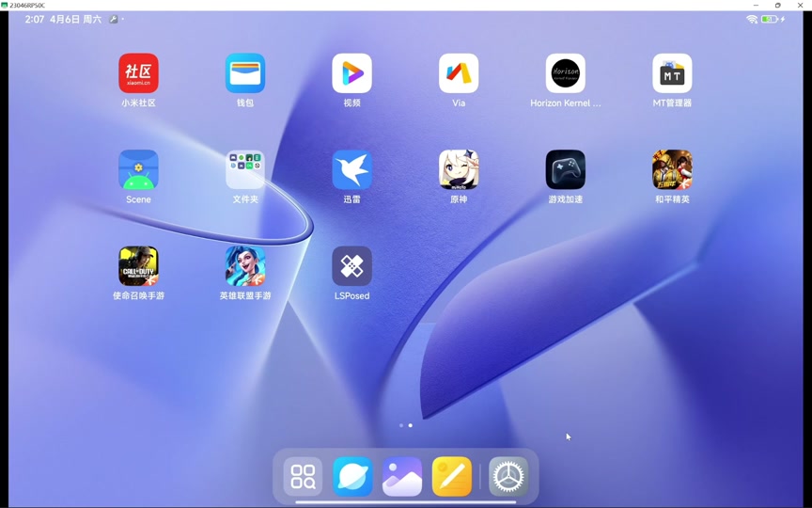Click the 英雄联盟手游 label text
Image resolution: width=812 pixels, height=508 pixels.
[245, 295]
